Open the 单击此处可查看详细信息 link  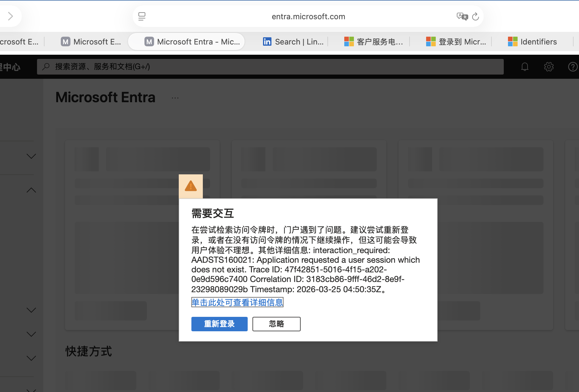[x=237, y=302]
